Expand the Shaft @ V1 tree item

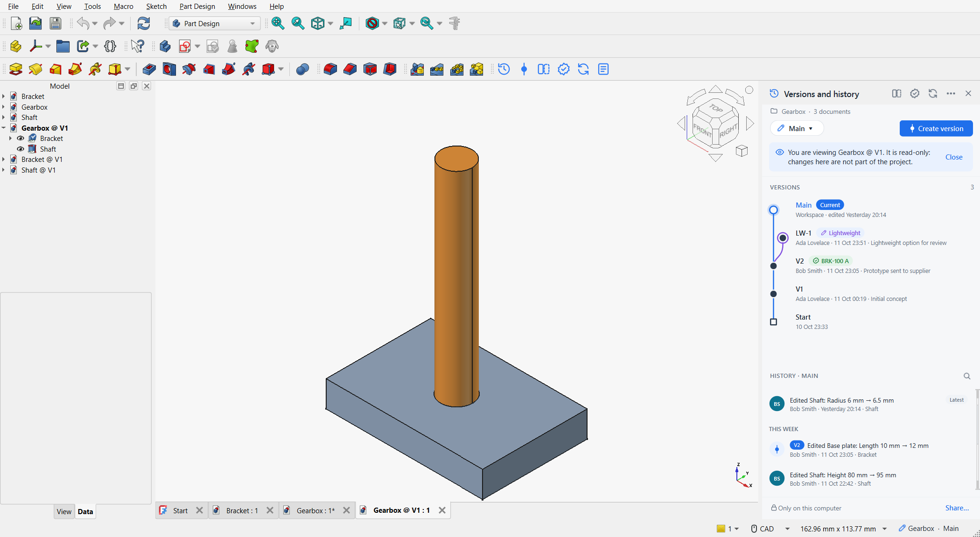tap(4, 170)
